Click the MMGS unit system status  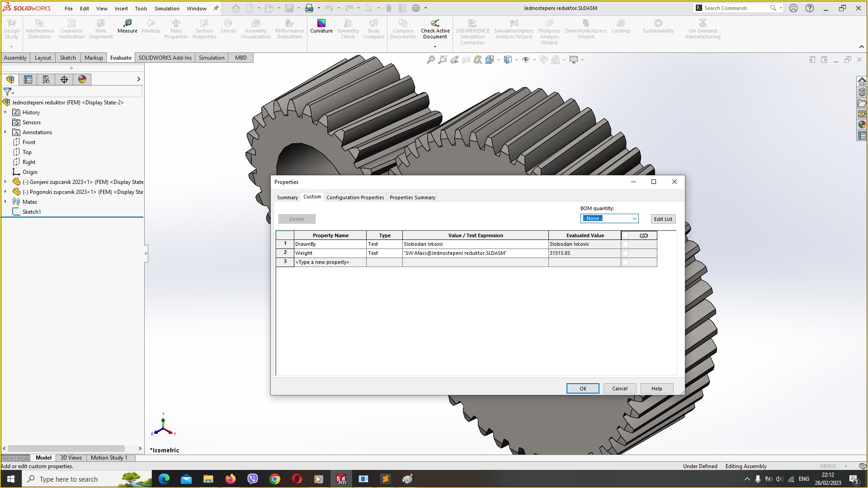[x=828, y=466]
